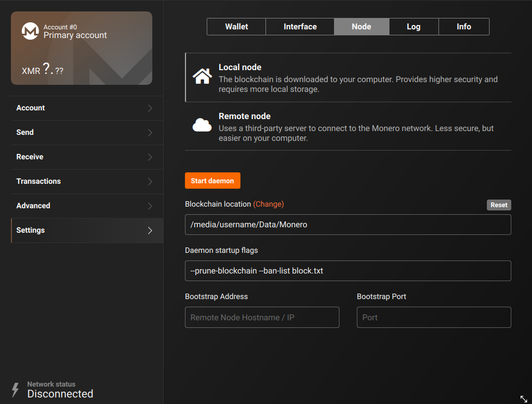Click the Daemon startup flags field

pos(348,271)
